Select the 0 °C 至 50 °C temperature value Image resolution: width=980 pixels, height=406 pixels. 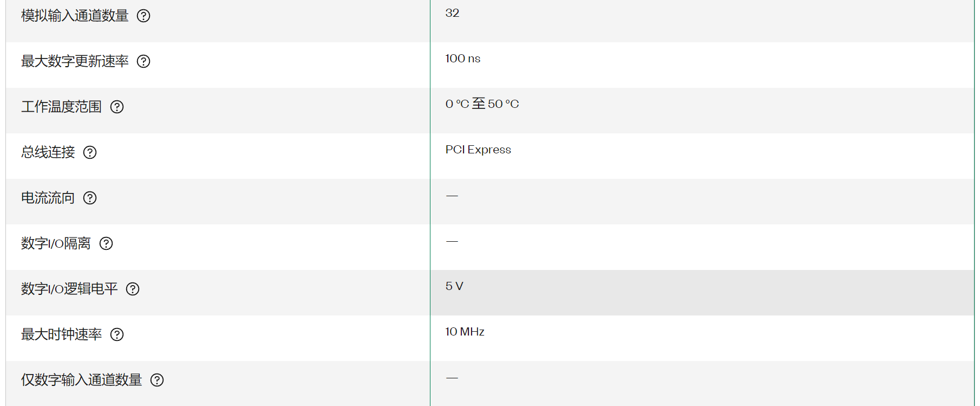pos(482,104)
